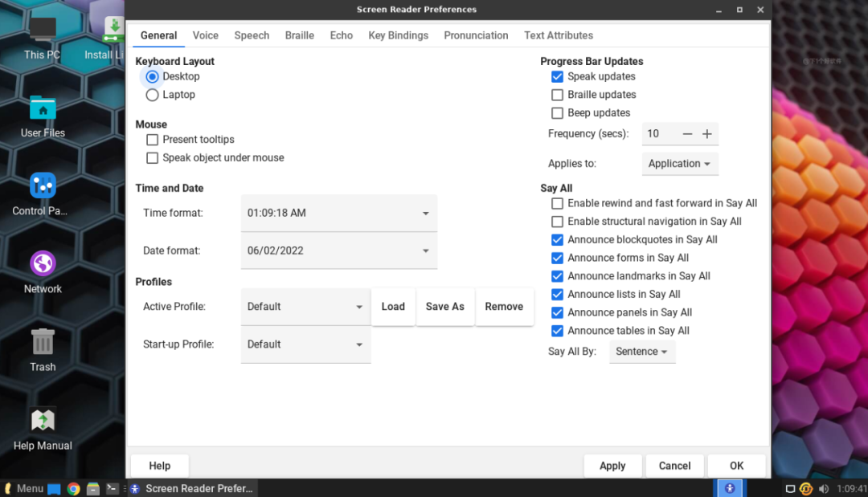
Task: Open the Pronunciation tab
Action: tap(476, 35)
